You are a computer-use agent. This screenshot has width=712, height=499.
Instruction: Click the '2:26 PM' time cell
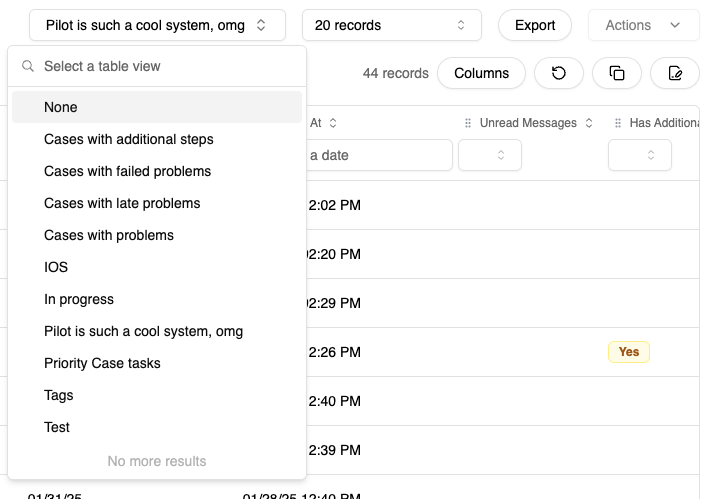[335, 352]
